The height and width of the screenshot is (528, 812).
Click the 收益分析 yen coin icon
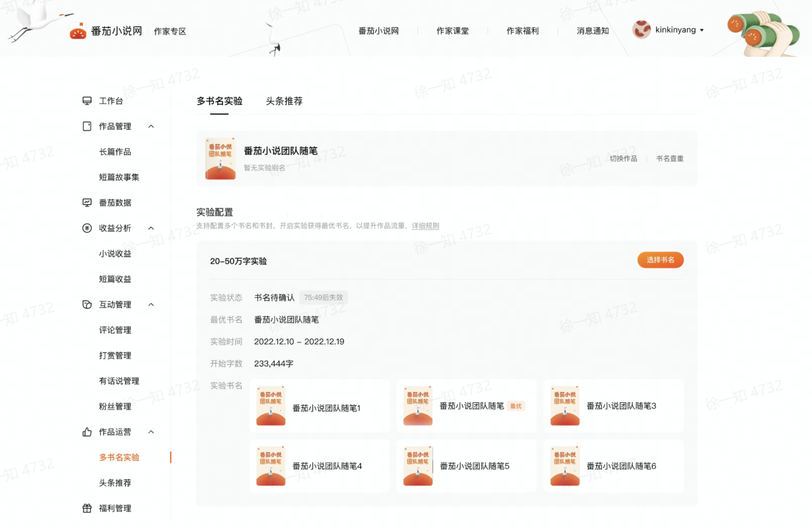87,228
